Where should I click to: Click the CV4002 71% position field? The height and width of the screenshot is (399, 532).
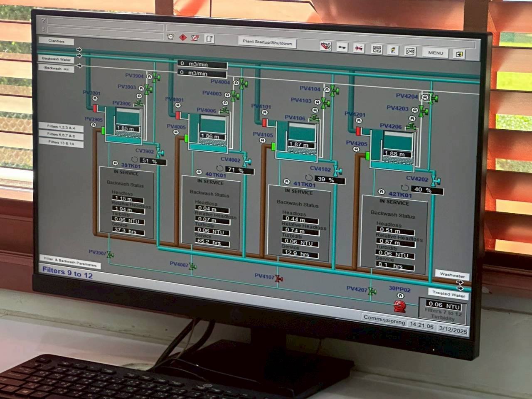239,170
